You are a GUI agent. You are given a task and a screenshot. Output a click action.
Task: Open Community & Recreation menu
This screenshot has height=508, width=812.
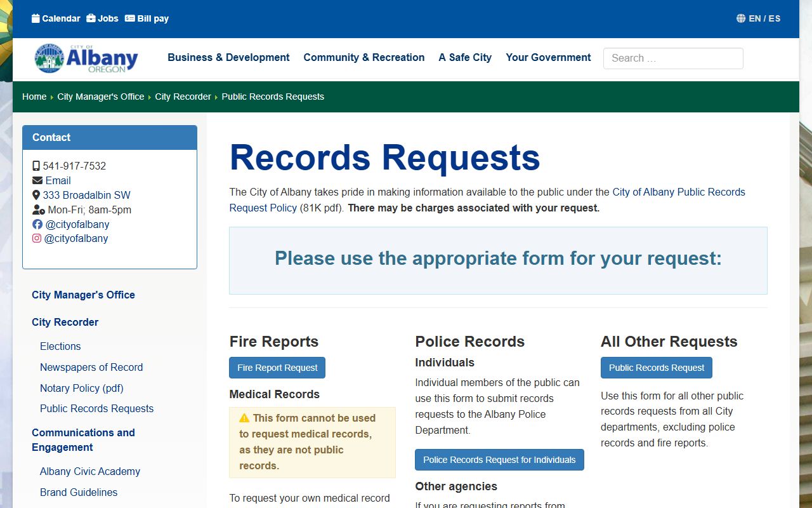pos(364,57)
